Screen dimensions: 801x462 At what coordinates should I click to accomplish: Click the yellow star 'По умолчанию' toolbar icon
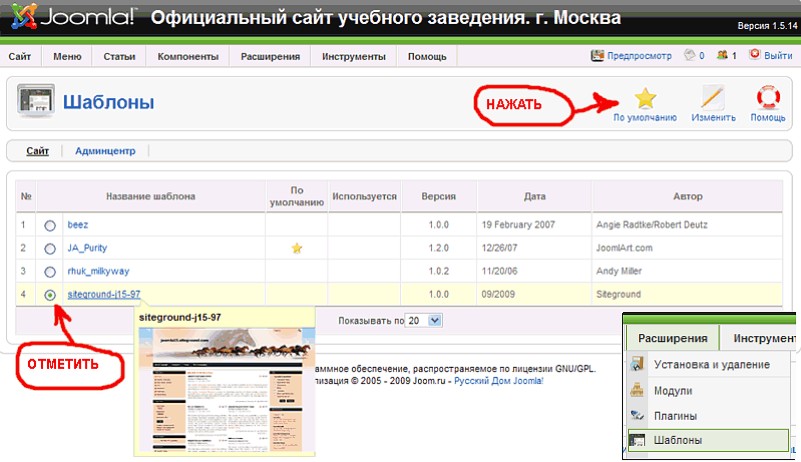(645, 98)
